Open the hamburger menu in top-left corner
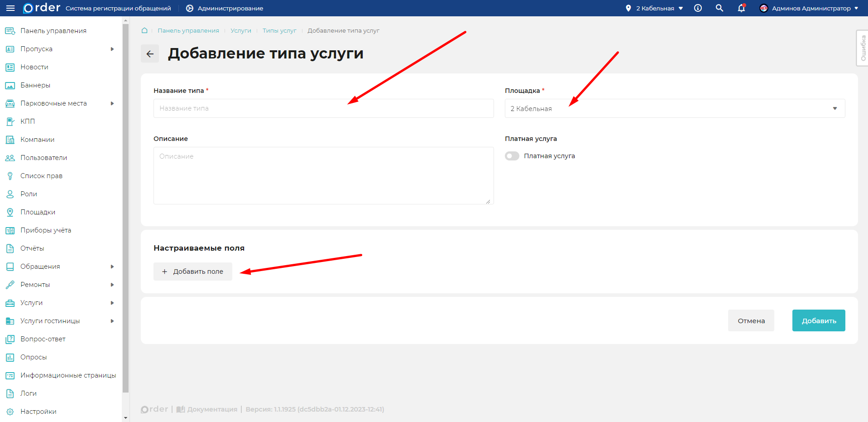 tap(10, 8)
